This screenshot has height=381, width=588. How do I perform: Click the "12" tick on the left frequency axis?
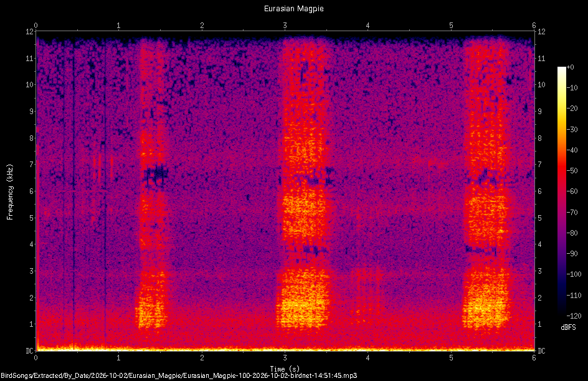click(x=29, y=32)
